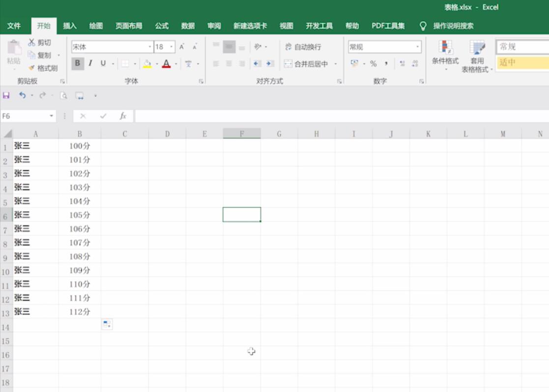Select the Format Painter (格式刷) tool
This screenshot has width=549, height=392.
[43, 68]
